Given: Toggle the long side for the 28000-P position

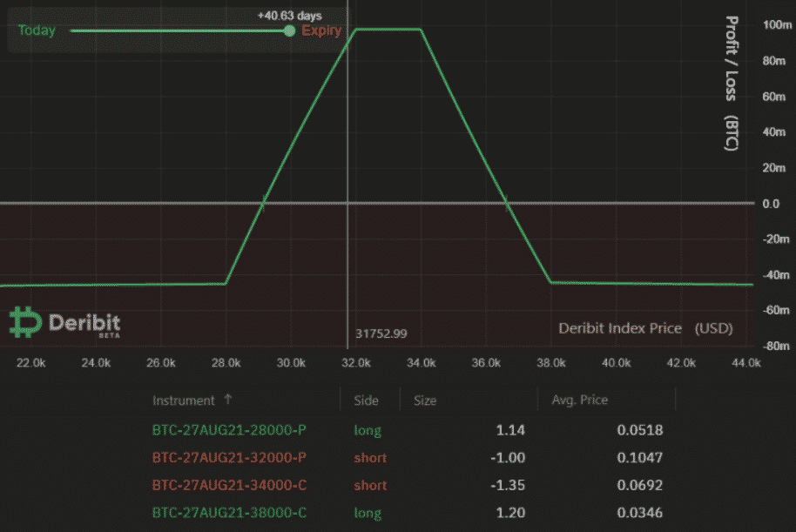Looking at the screenshot, I should (368, 429).
